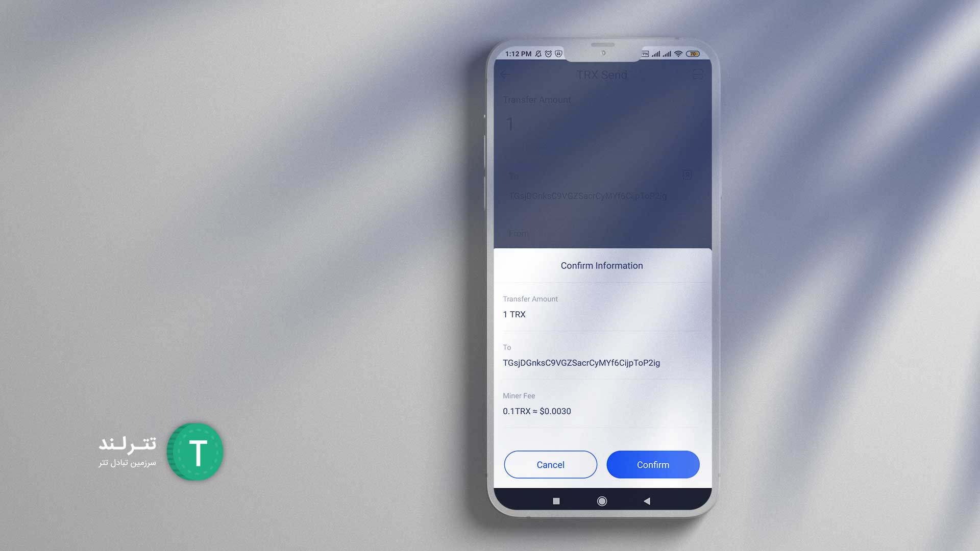
Task: Click the signal strength icon in status bar
Action: pos(658,53)
